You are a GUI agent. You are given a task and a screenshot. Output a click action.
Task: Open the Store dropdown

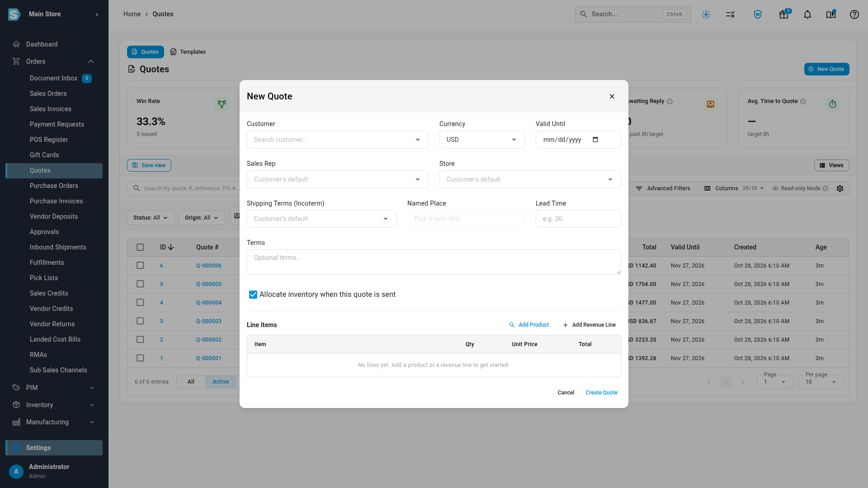530,179
